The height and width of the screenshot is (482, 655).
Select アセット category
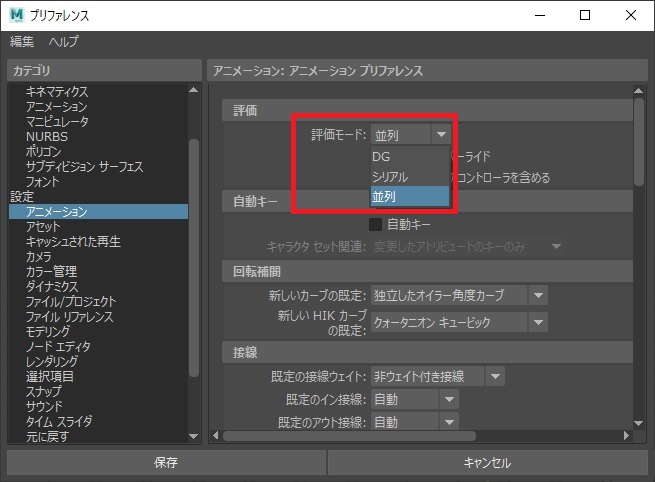point(43,226)
